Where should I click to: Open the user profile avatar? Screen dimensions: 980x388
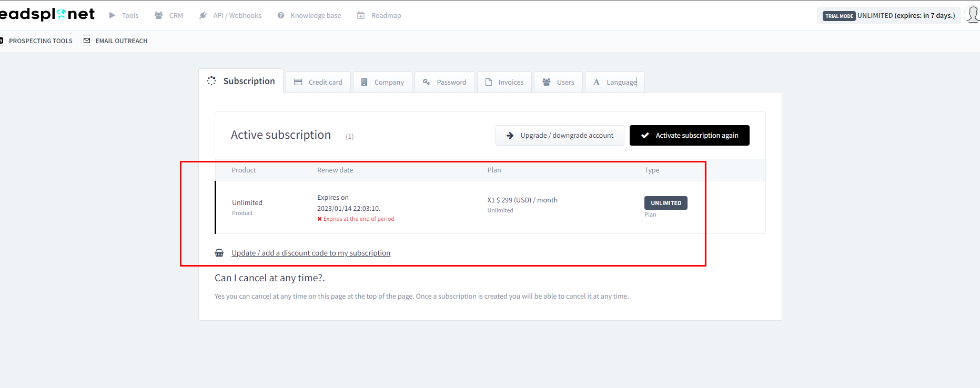point(972,15)
